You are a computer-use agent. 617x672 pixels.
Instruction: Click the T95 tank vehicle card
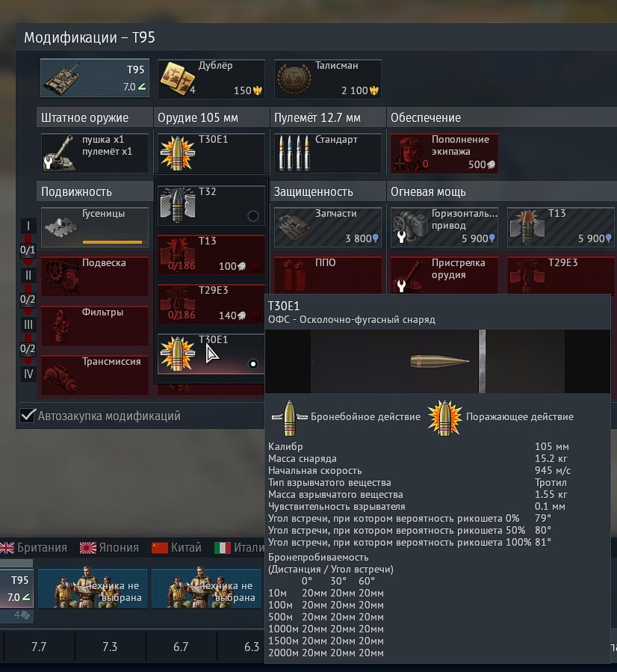95,78
